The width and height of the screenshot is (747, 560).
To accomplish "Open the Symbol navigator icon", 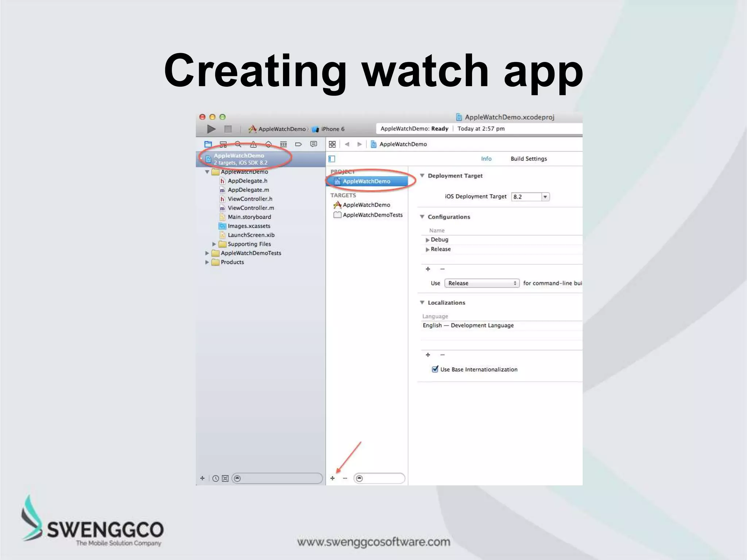I will point(223,144).
